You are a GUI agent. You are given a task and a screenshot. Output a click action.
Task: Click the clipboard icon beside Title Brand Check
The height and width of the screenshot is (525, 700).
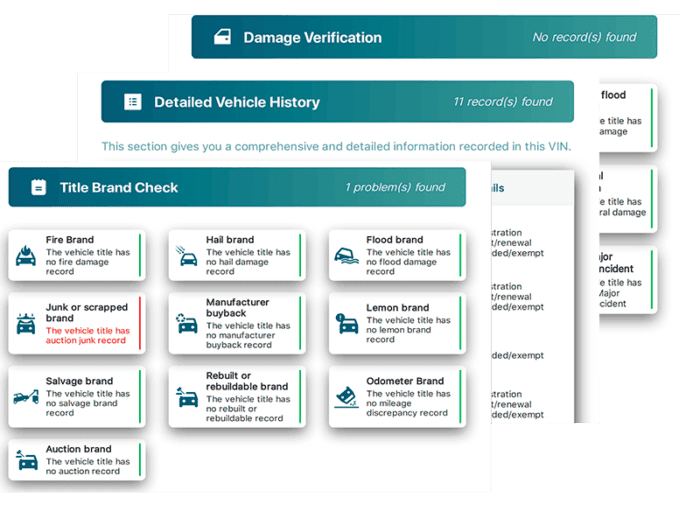(x=38, y=187)
